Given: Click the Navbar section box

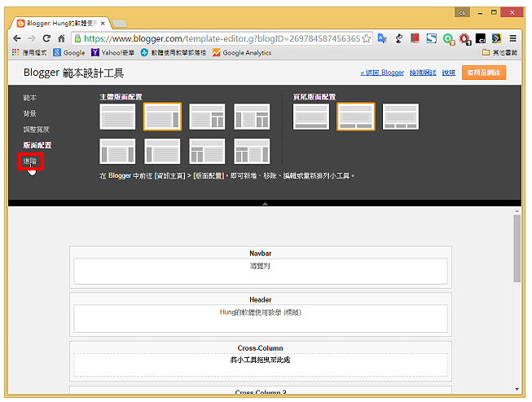Looking at the screenshot, I should pos(261,267).
